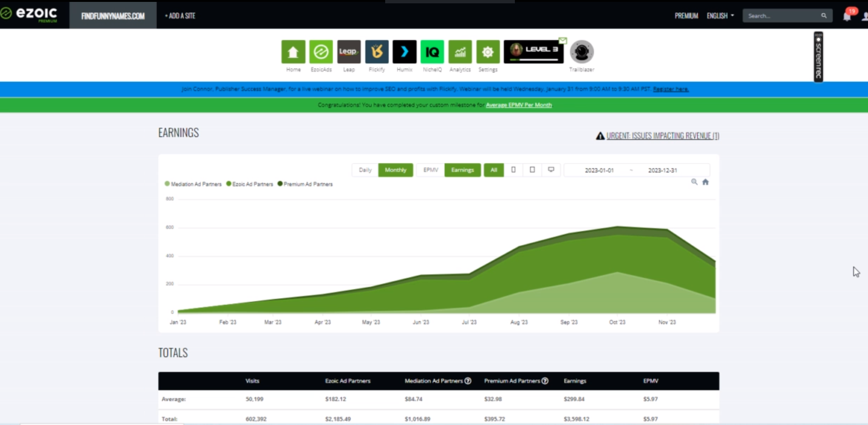This screenshot has height=425, width=868.
Task: Click the total visits value 602,392
Action: coord(256,419)
